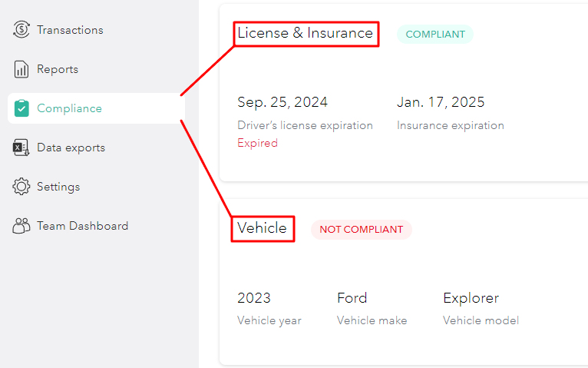This screenshot has width=588, height=368.
Task: Click the Explorer vehicle model value
Action: pyautogui.click(x=471, y=298)
